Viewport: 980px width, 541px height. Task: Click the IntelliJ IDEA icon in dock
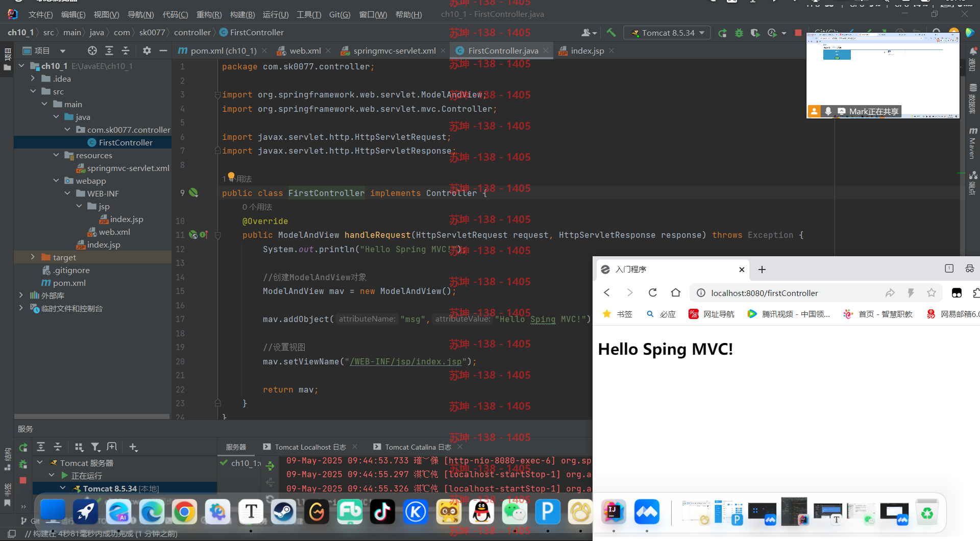point(614,511)
